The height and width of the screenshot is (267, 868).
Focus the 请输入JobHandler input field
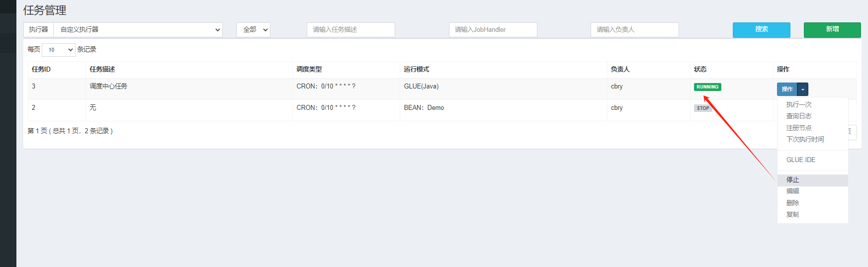(x=493, y=30)
